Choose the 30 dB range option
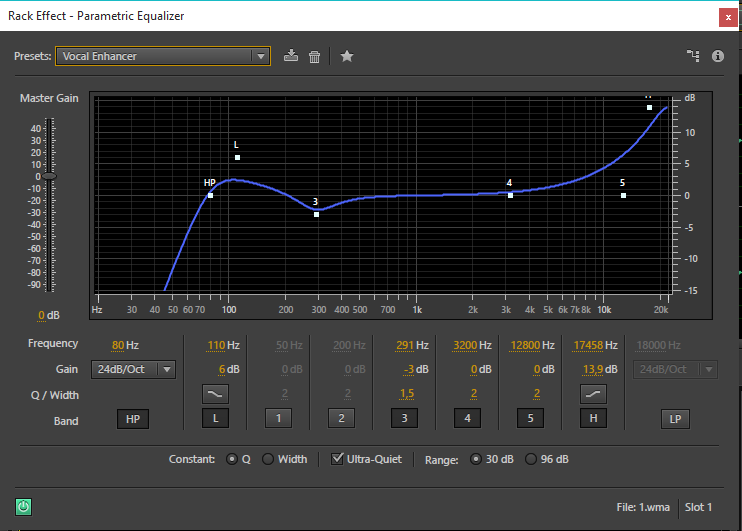This screenshot has width=742, height=531. (476, 459)
